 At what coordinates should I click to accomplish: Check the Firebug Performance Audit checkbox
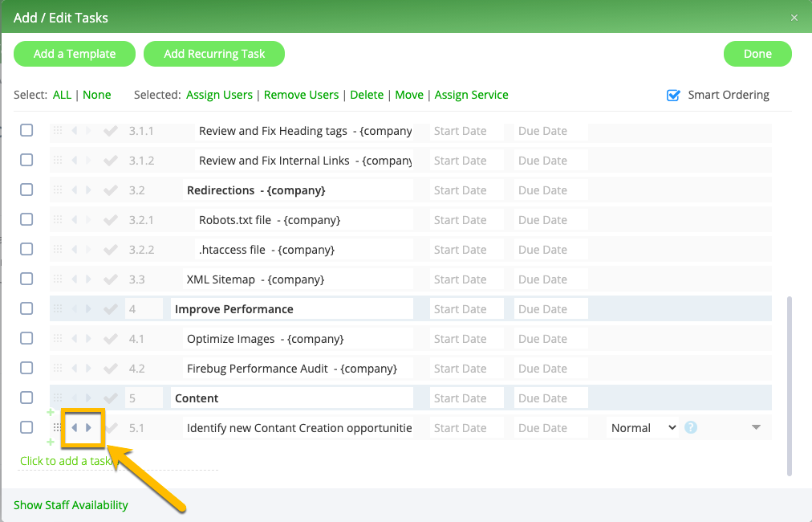pos(26,368)
